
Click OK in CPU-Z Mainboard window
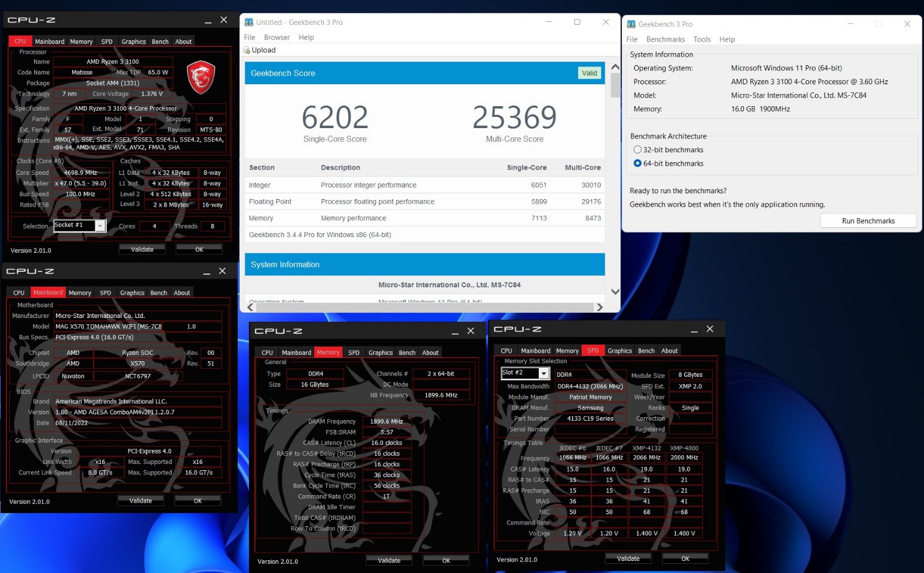click(x=198, y=500)
